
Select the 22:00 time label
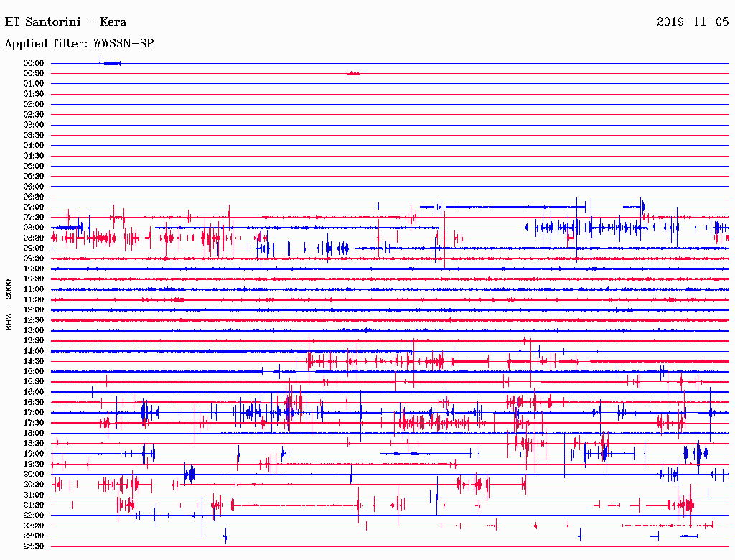coord(33,516)
